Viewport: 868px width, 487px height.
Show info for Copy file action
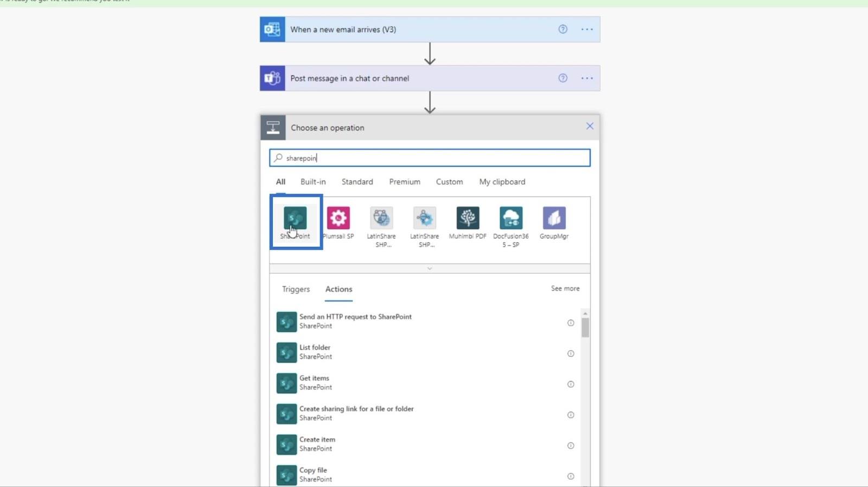coord(571,476)
